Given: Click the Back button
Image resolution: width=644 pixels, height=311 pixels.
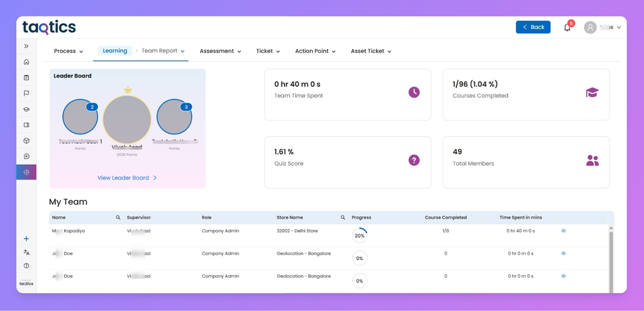Looking at the screenshot, I should point(533,27).
